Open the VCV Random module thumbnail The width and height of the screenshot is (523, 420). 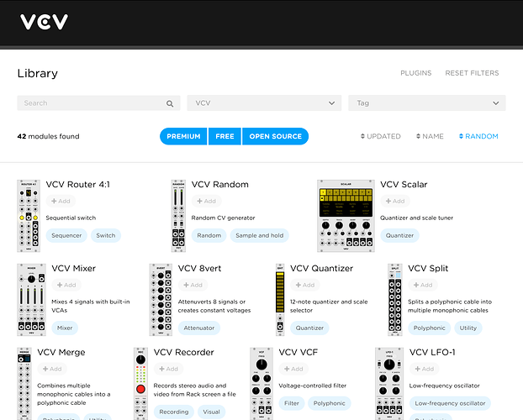tap(178, 216)
